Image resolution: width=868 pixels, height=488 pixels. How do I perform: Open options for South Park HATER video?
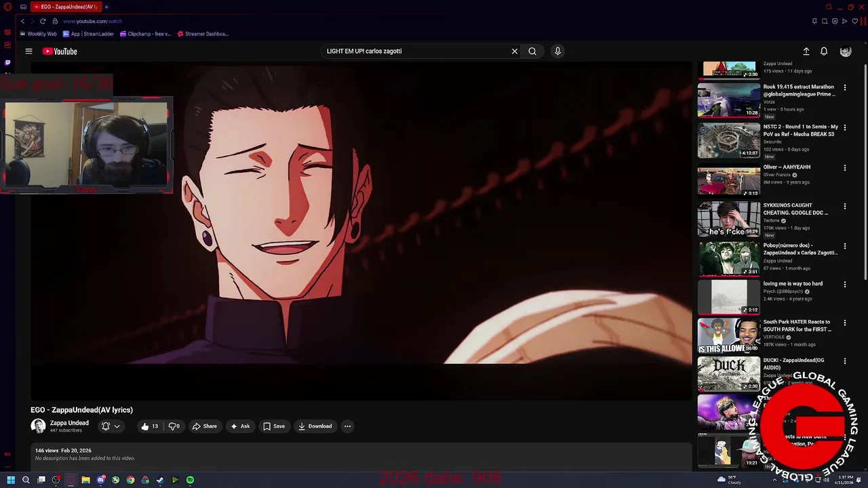(845, 323)
